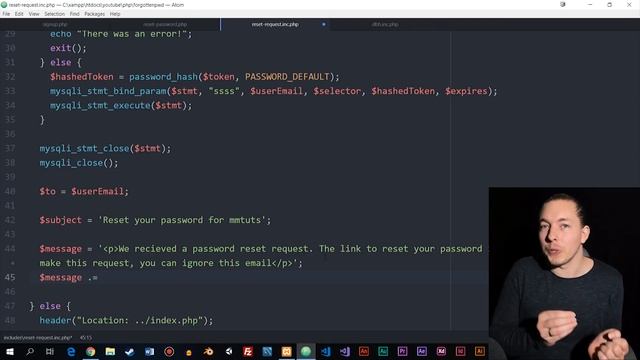Open Unity from the taskbar
640x360 pixels.
click(x=228, y=351)
